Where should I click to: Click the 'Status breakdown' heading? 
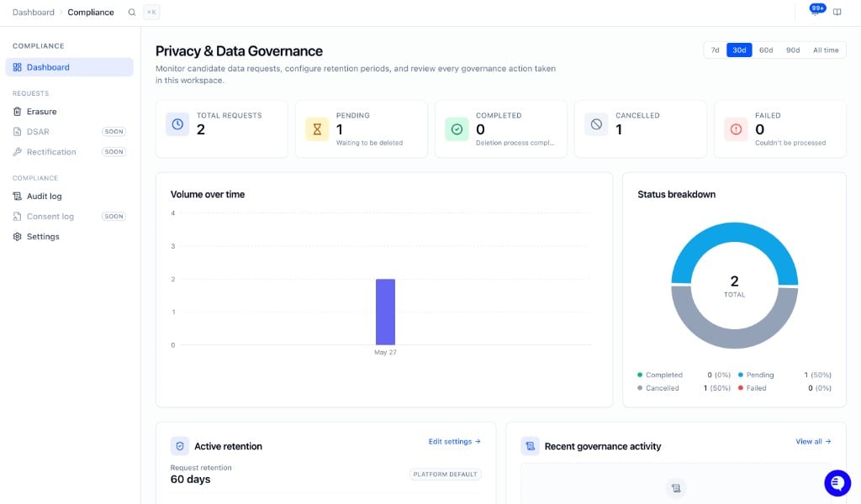(677, 194)
